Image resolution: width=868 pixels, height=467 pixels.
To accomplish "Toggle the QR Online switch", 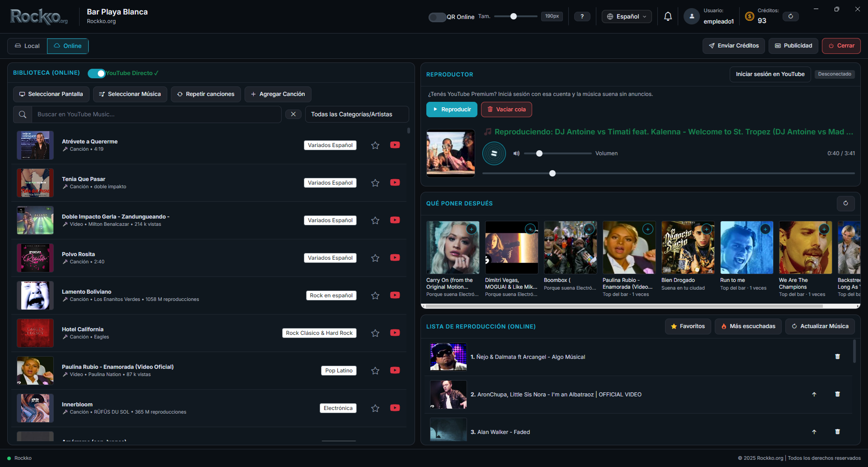I will (x=437, y=17).
